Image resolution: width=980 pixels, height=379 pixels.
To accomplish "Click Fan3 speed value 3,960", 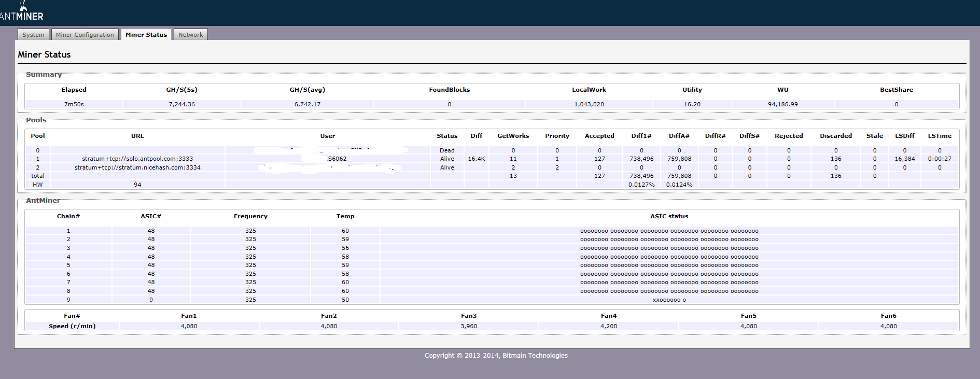I will [469, 326].
